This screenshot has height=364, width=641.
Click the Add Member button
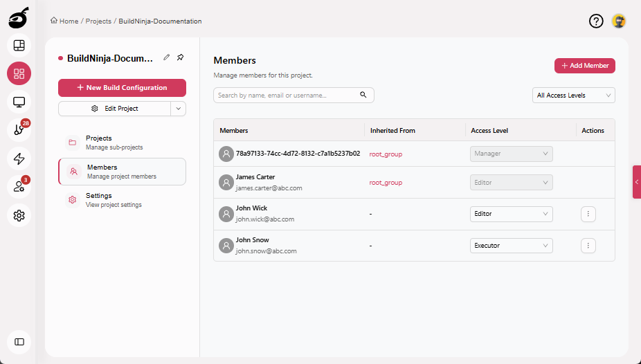pos(585,66)
